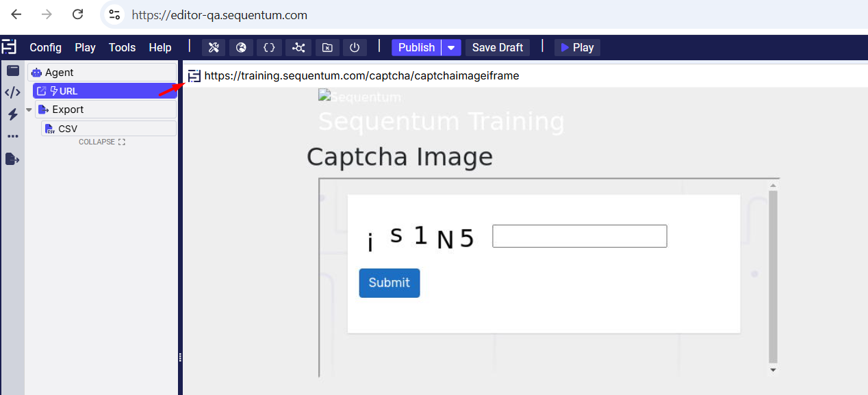The height and width of the screenshot is (395, 868).
Task: Click the CSV file icon
Action: (50, 129)
